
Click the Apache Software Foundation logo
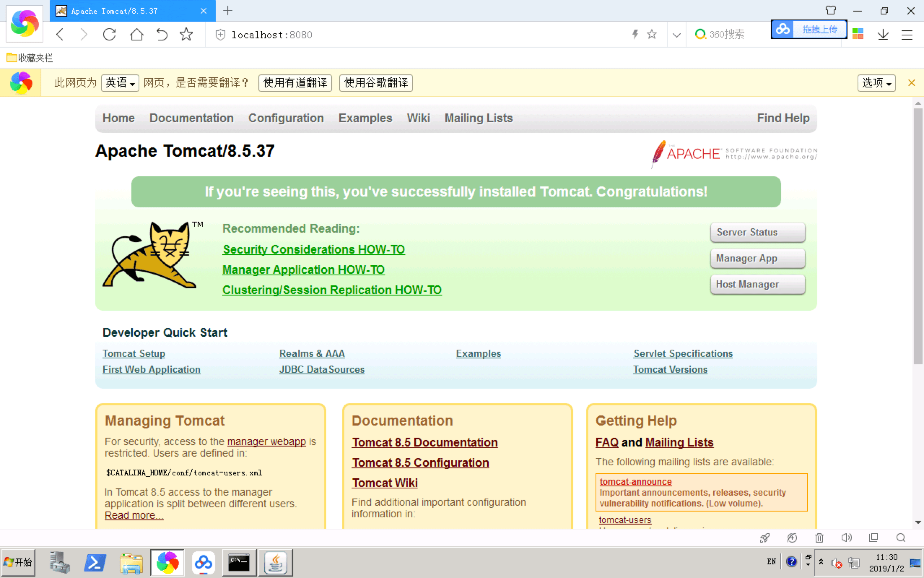tap(734, 154)
